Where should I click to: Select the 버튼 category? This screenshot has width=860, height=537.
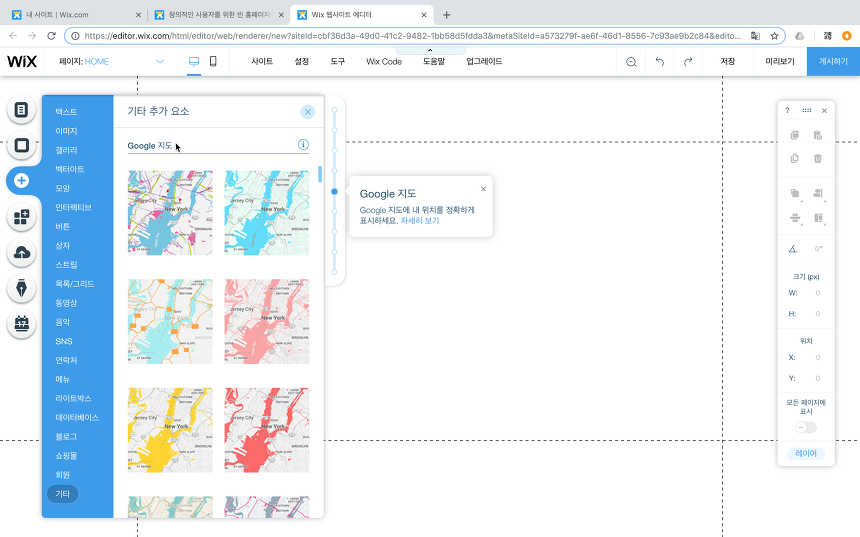pyautogui.click(x=63, y=227)
